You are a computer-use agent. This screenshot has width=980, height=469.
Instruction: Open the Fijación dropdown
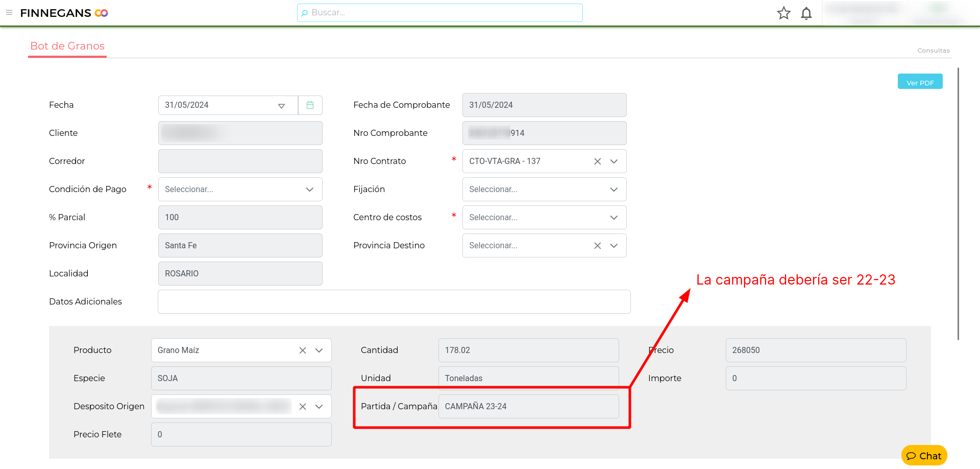tap(614, 190)
